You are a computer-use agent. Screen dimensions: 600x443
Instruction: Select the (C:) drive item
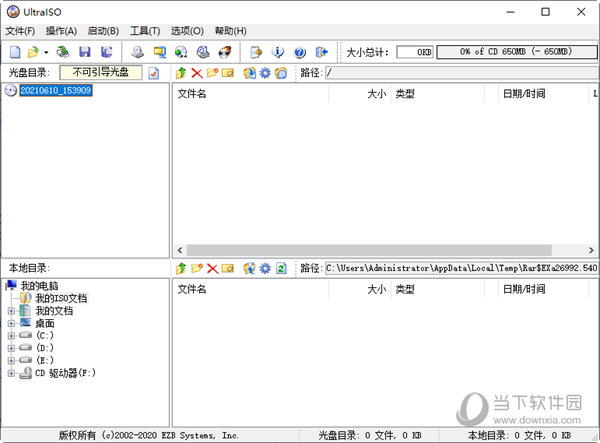coord(45,336)
